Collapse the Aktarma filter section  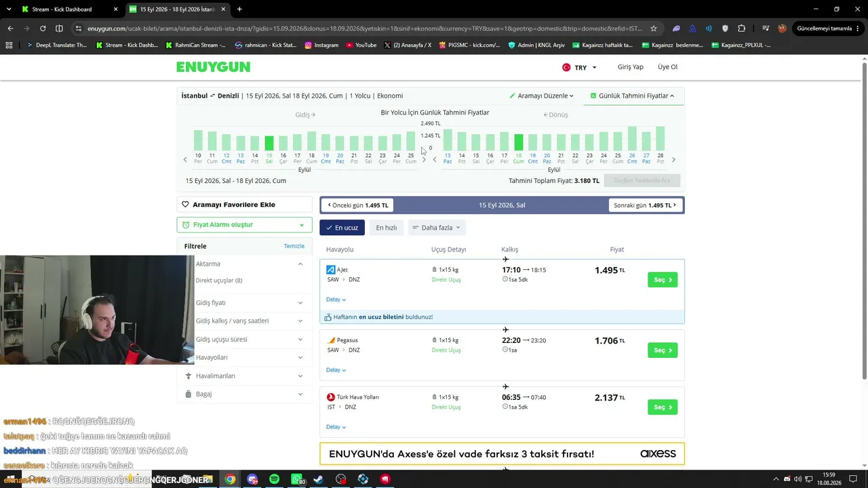(300, 264)
